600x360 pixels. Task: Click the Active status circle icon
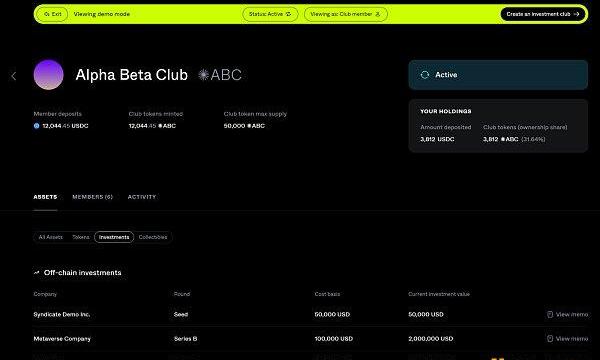(425, 75)
